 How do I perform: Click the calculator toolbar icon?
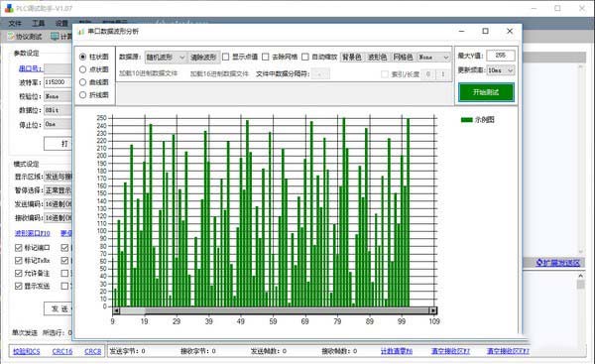55,37
